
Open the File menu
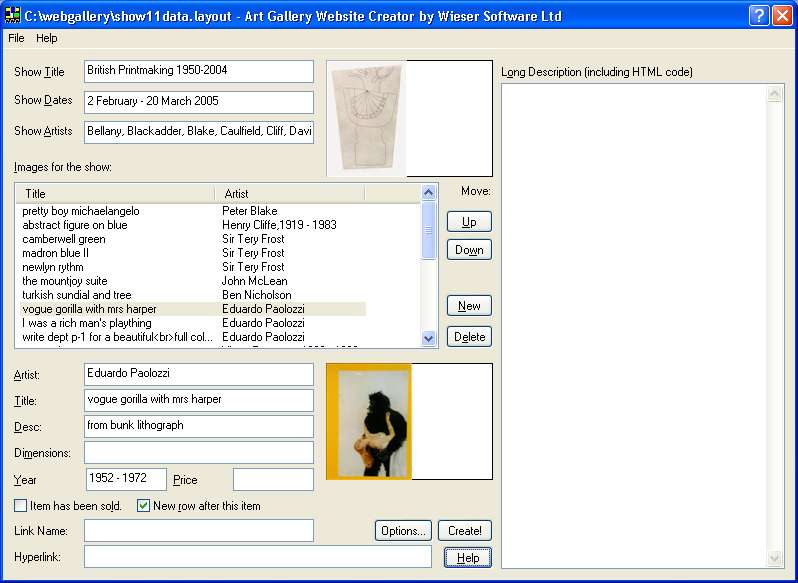(x=16, y=38)
